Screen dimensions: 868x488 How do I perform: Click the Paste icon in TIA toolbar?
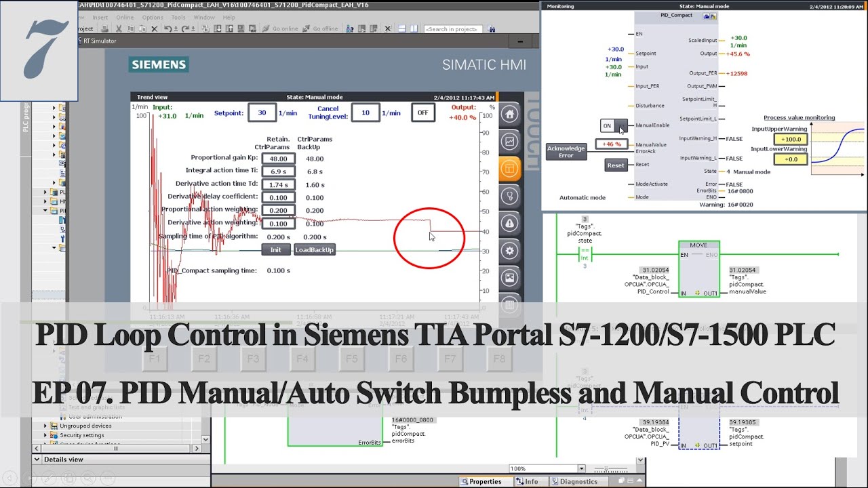point(142,28)
